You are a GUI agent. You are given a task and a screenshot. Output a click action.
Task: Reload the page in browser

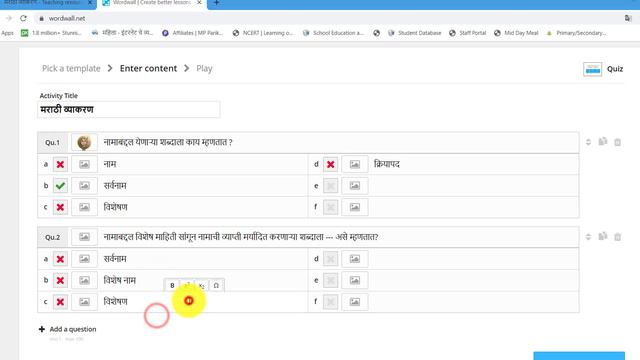(x=23, y=18)
